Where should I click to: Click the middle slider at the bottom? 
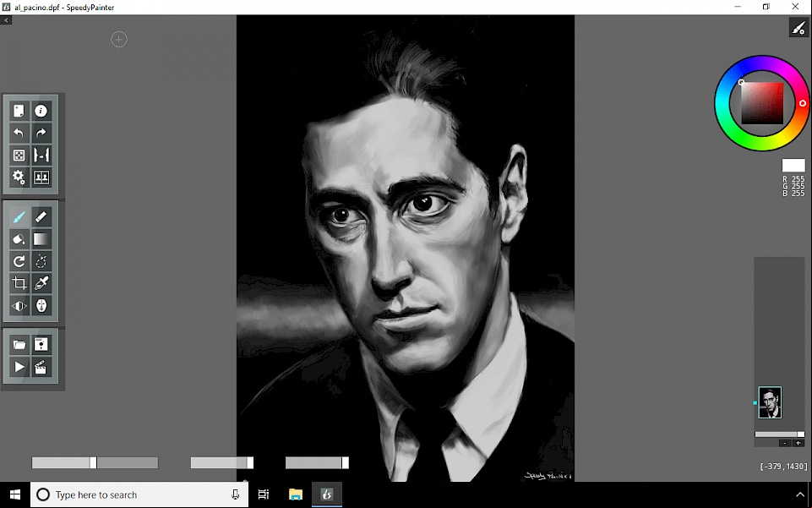click(221, 463)
